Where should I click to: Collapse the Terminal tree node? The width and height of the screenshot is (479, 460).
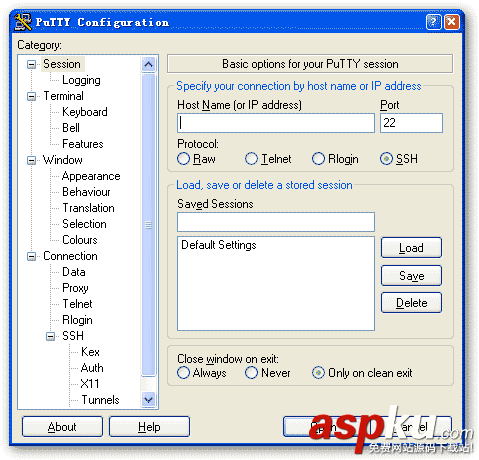[31, 96]
